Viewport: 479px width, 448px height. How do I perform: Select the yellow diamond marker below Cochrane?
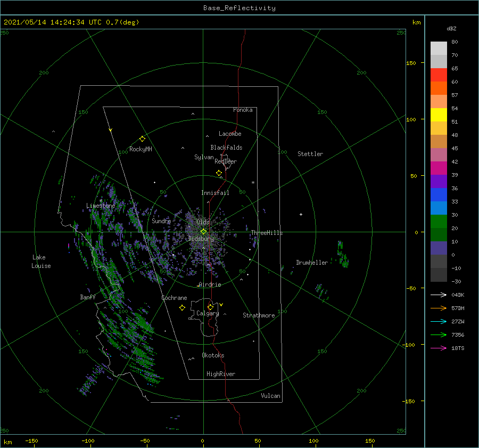click(182, 308)
